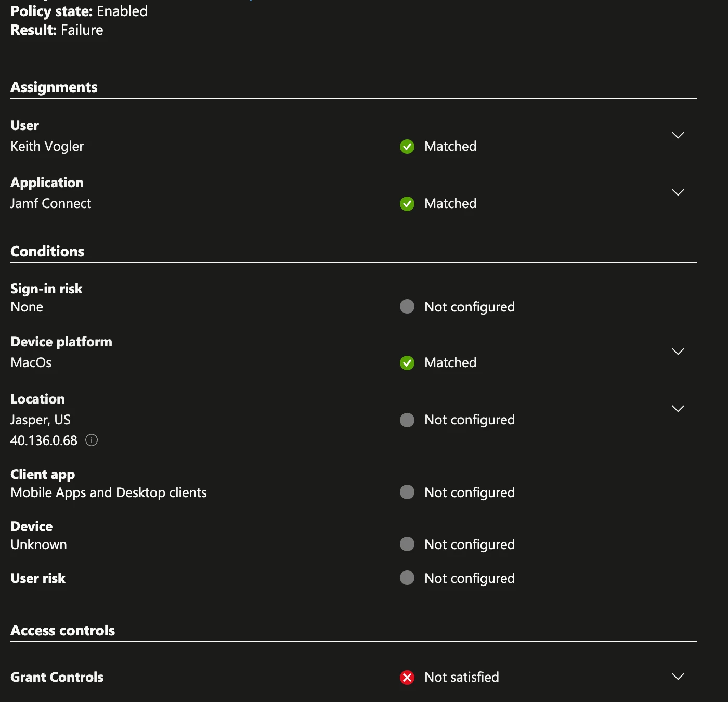Expand the Device platform condition
728x702 pixels.
678,352
